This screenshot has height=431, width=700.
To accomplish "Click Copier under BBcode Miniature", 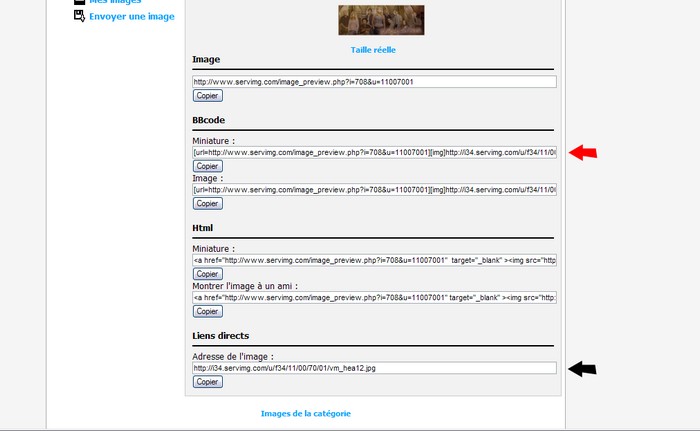I will 208,166.
